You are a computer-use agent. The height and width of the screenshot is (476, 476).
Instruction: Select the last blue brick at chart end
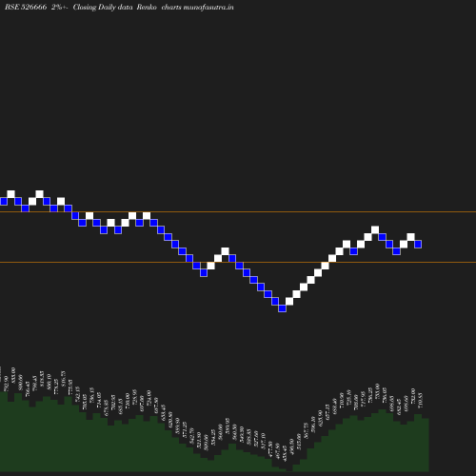418,244
